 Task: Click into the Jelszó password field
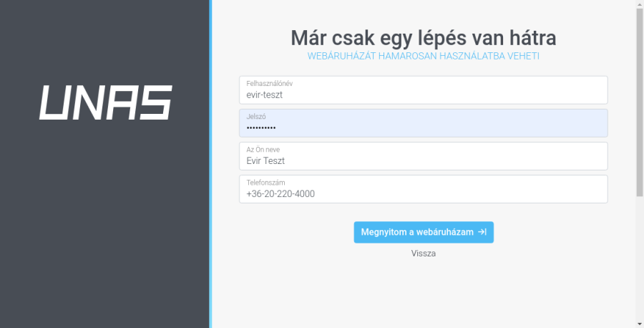coord(423,123)
